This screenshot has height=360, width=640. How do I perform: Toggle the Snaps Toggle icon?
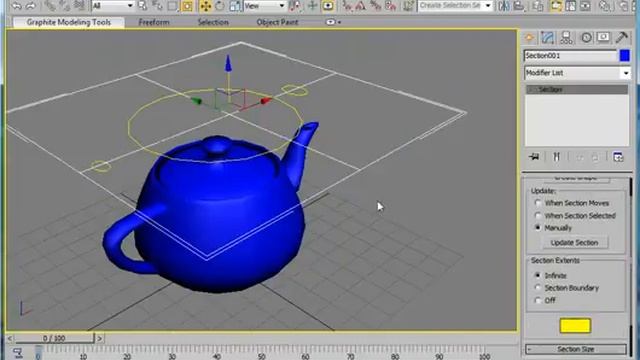pyautogui.click(x=347, y=6)
